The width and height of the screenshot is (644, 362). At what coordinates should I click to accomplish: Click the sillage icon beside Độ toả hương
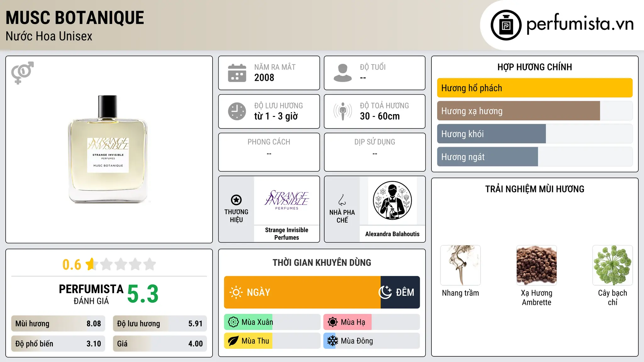pyautogui.click(x=342, y=111)
